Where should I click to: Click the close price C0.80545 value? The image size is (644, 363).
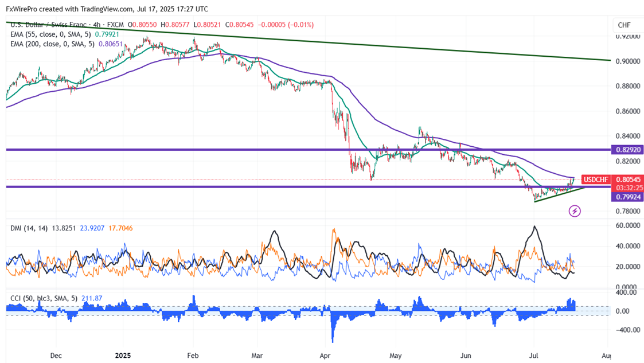point(240,25)
